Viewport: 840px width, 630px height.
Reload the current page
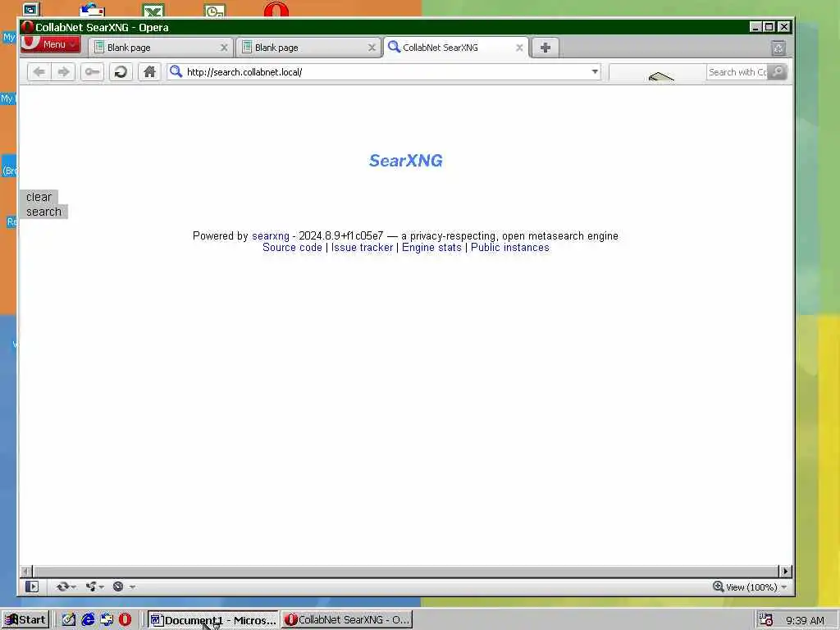pos(121,72)
